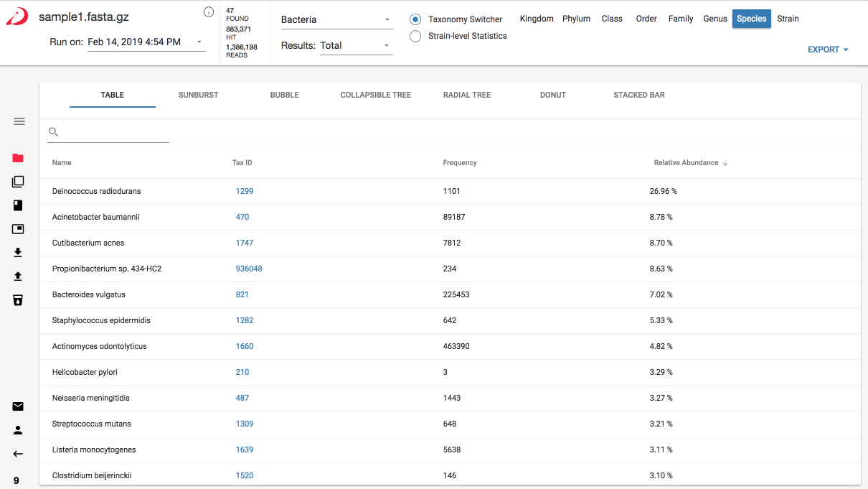Image resolution: width=868 pixels, height=489 pixels.
Task: Click the Deinococcus radiodurans name cell
Action: 96,191
